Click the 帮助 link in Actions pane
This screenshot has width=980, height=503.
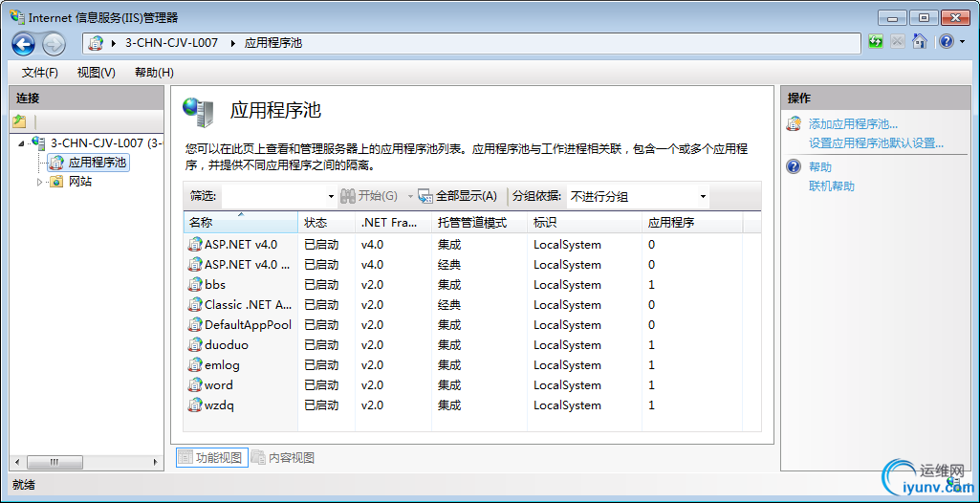pos(820,166)
